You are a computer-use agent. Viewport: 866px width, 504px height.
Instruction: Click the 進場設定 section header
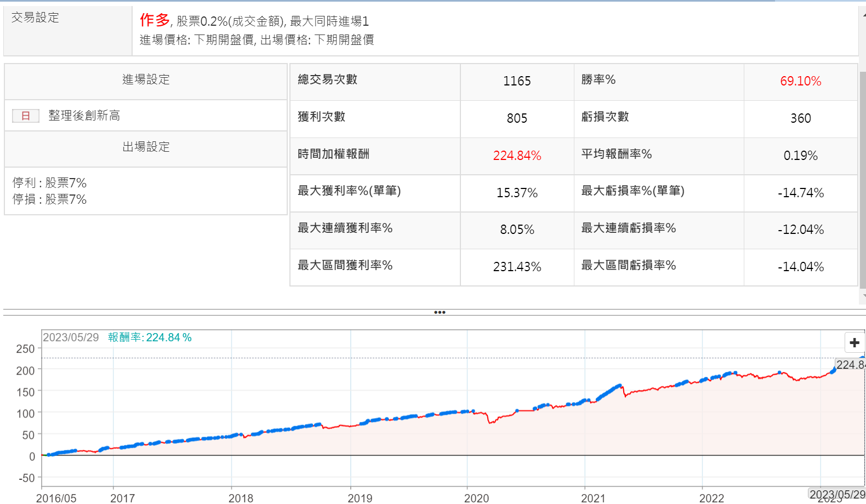(146, 80)
